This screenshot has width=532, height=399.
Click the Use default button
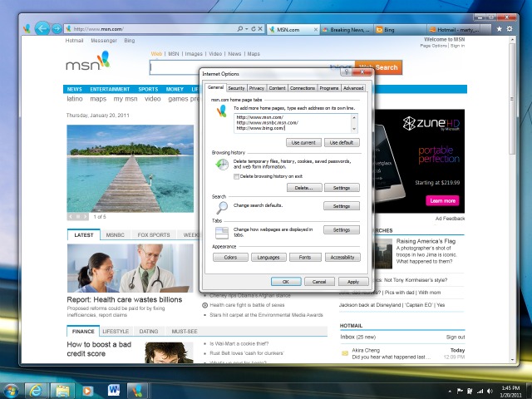click(x=342, y=142)
